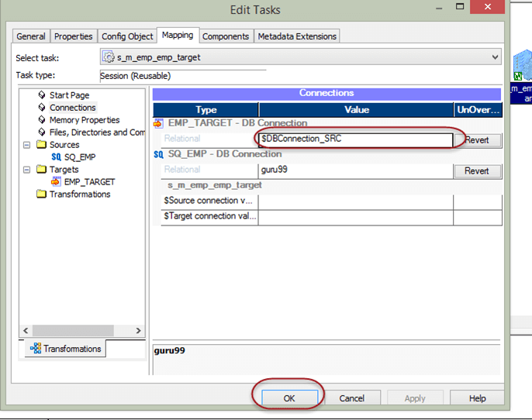This screenshot has width=532, height=420.
Task: Click the Targets folder icon
Action: pyautogui.click(x=42, y=170)
